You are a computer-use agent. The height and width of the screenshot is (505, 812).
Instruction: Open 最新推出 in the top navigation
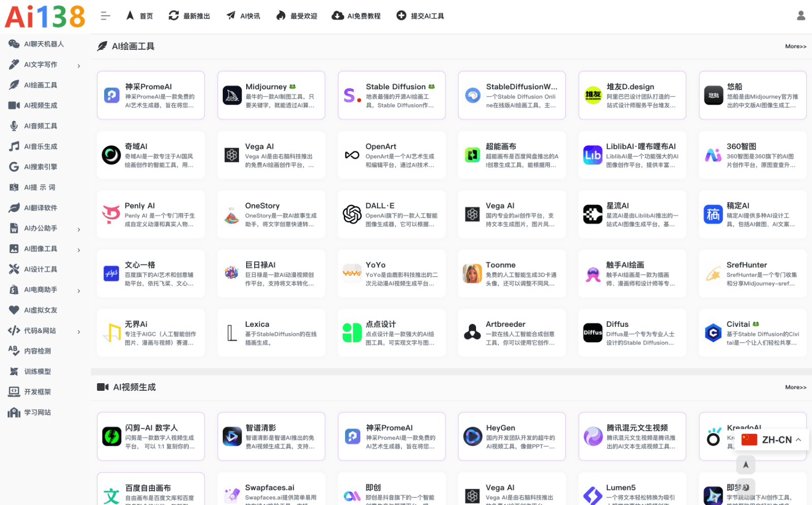pyautogui.click(x=189, y=16)
